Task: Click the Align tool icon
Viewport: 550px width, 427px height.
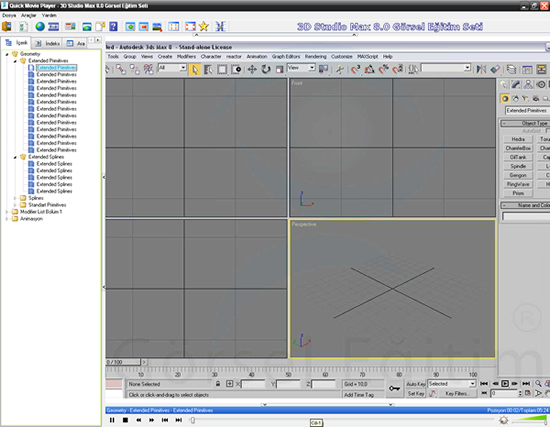Action: (495, 69)
